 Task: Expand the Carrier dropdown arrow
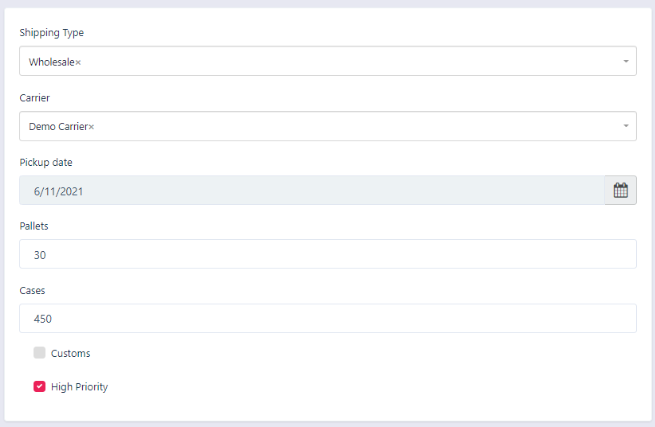pos(626,126)
